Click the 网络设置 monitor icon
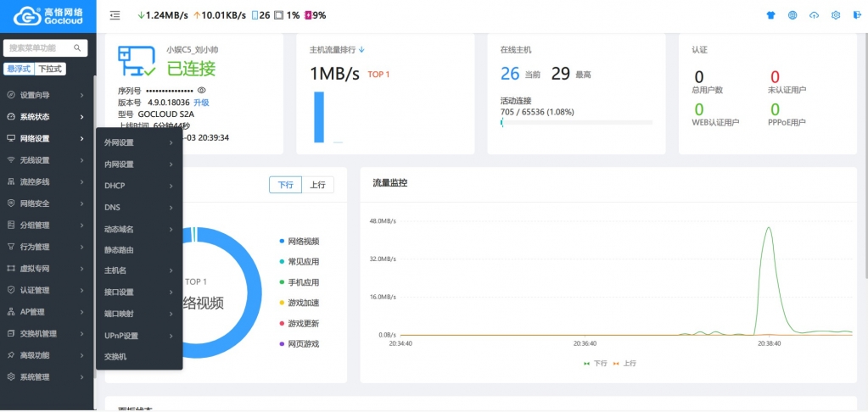 coord(10,138)
